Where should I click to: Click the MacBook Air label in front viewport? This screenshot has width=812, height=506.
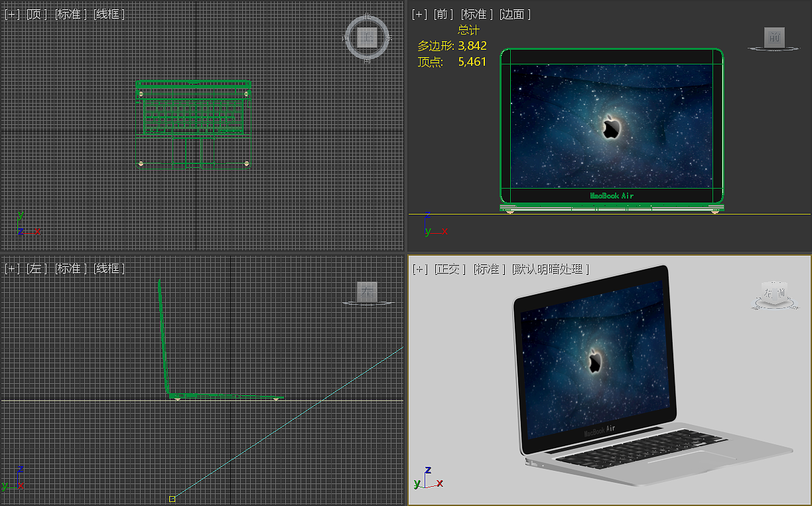tap(612, 196)
